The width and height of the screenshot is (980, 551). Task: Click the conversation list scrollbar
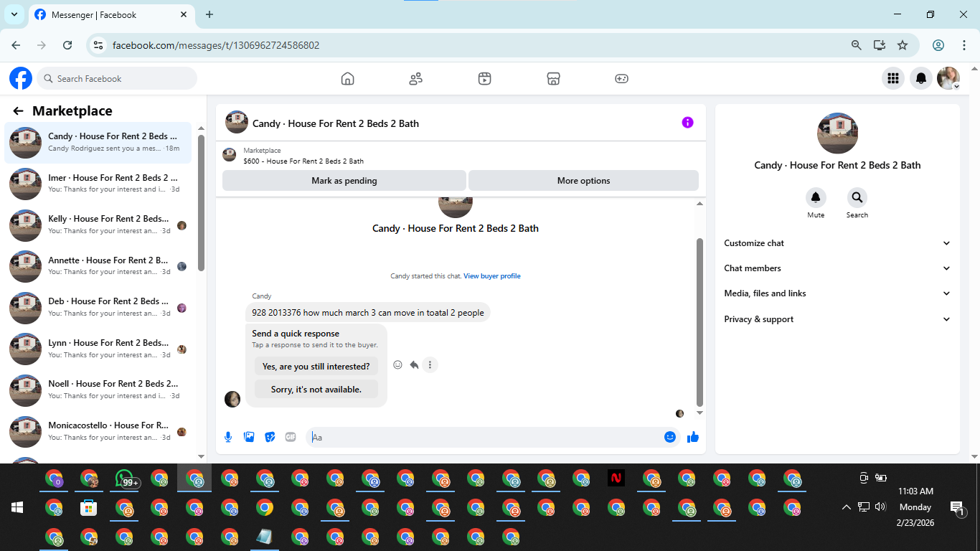(201, 203)
